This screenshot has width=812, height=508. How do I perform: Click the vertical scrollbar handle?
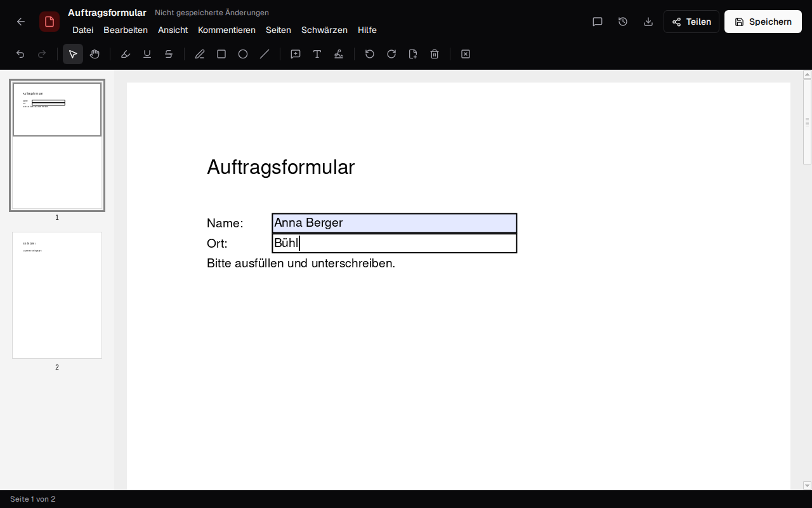pyautogui.click(x=808, y=122)
